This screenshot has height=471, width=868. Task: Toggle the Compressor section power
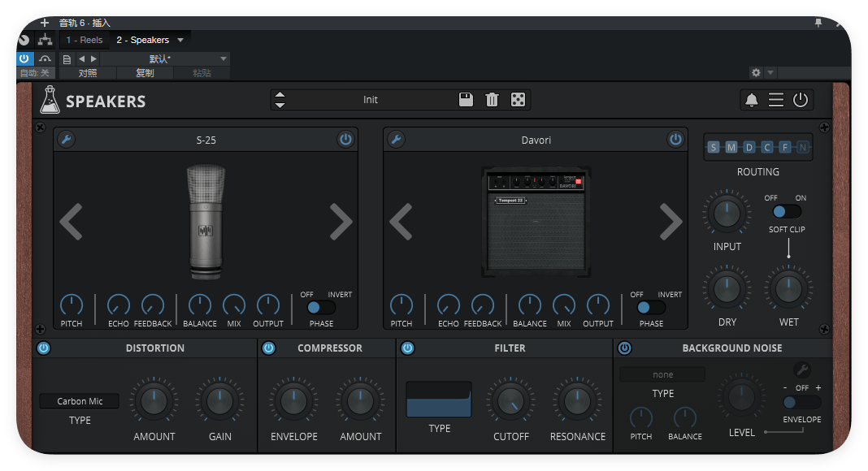pos(268,348)
